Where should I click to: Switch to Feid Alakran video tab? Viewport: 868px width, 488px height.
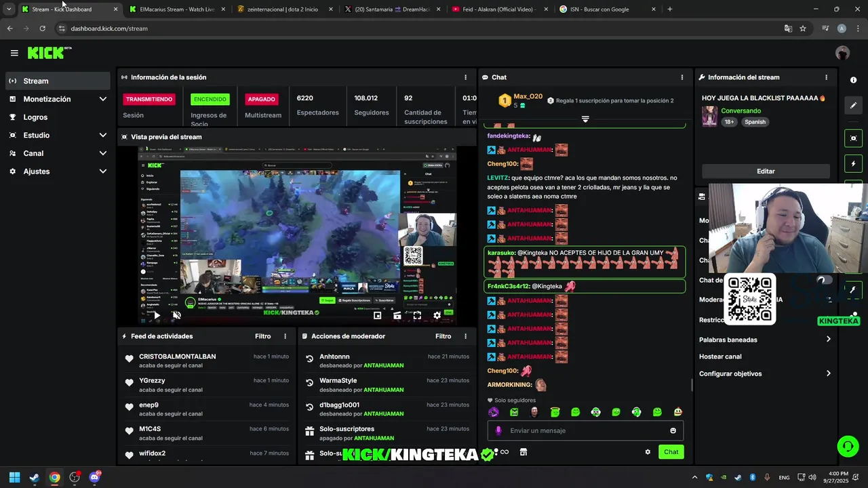click(x=499, y=9)
